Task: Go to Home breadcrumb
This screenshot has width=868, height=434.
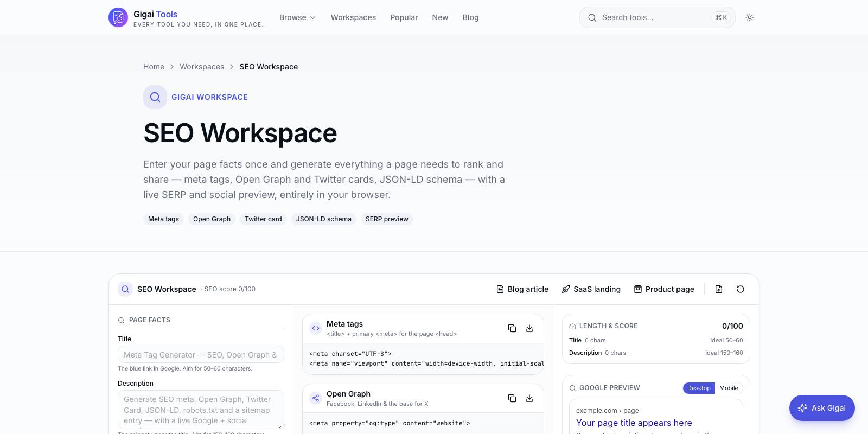Action: [x=154, y=67]
